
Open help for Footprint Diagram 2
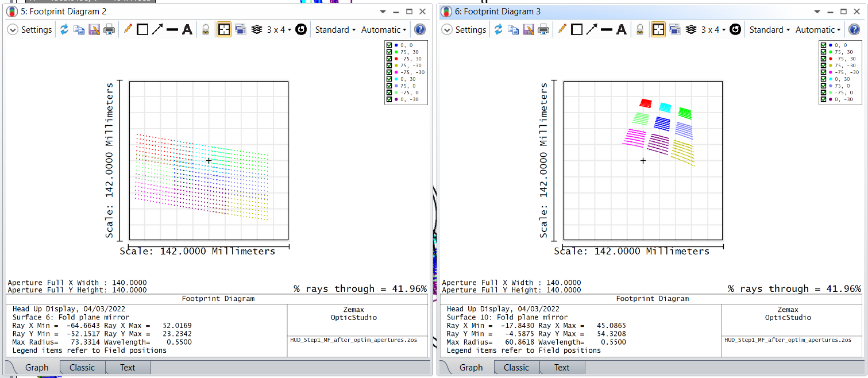click(x=420, y=30)
